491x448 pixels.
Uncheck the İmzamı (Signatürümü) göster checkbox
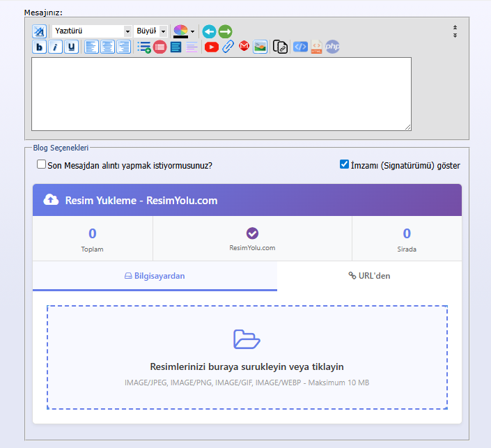[344, 164]
